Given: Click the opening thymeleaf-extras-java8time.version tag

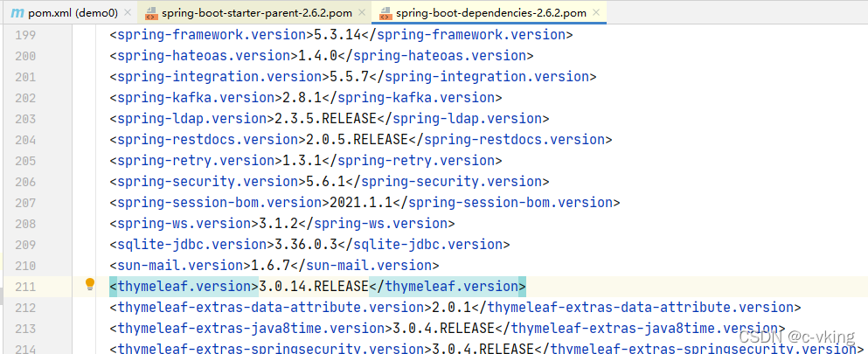Looking at the screenshot, I should tap(252, 328).
